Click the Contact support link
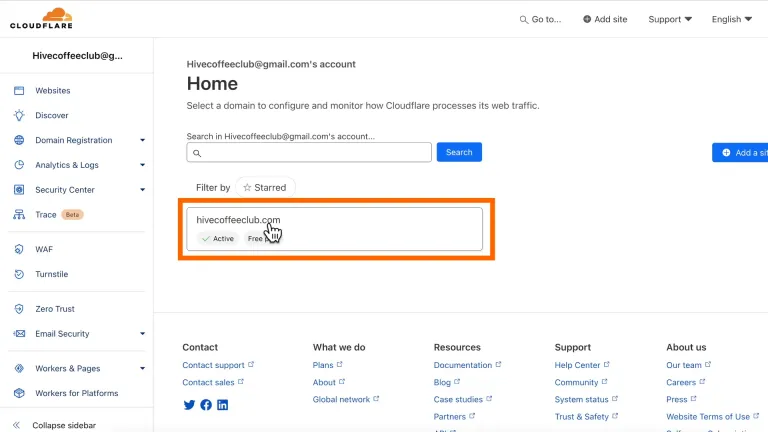The width and height of the screenshot is (768, 432). (213, 365)
